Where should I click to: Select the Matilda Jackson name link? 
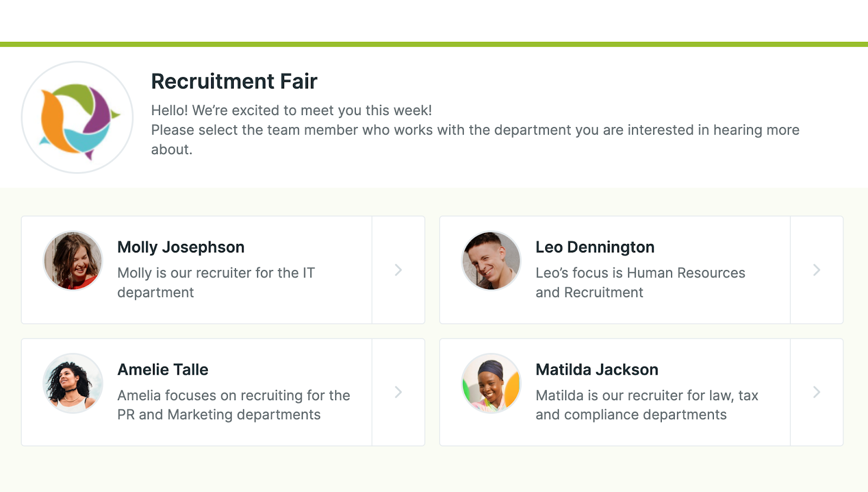coord(597,370)
